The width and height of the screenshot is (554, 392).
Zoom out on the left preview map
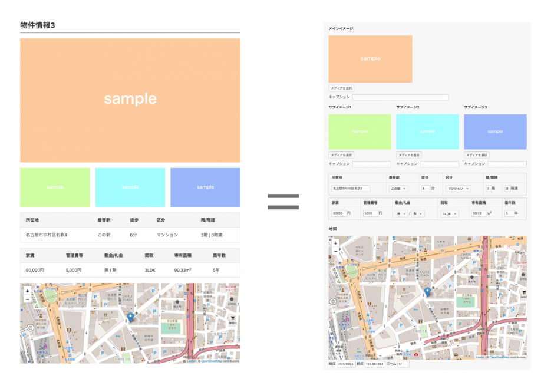(x=27, y=299)
